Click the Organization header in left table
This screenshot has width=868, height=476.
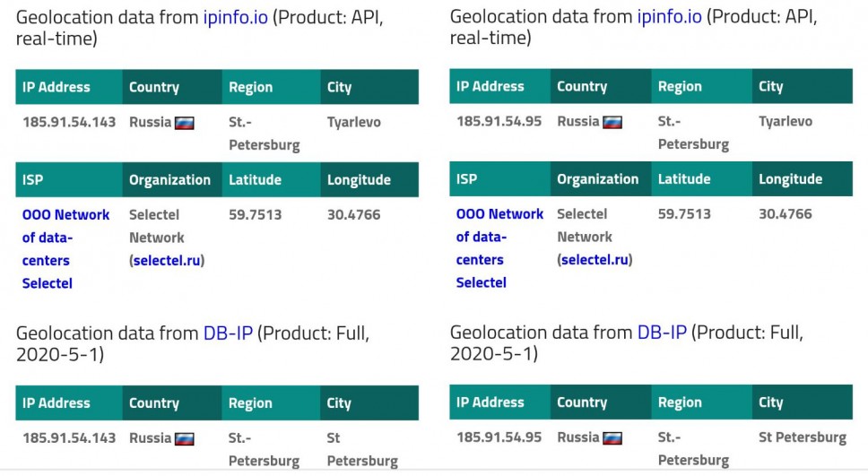tap(169, 180)
